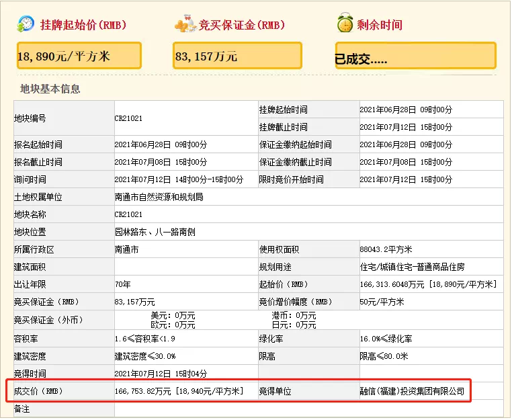Click the 竞得单位 value 融信(福建)投资集团有限公司
This screenshot has width=512, height=420.
point(412,391)
